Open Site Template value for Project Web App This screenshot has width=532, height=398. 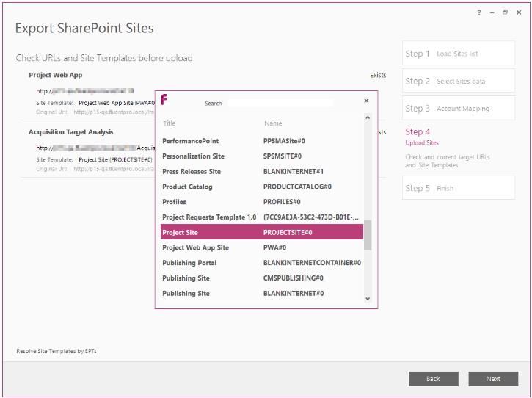[x=117, y=103]
